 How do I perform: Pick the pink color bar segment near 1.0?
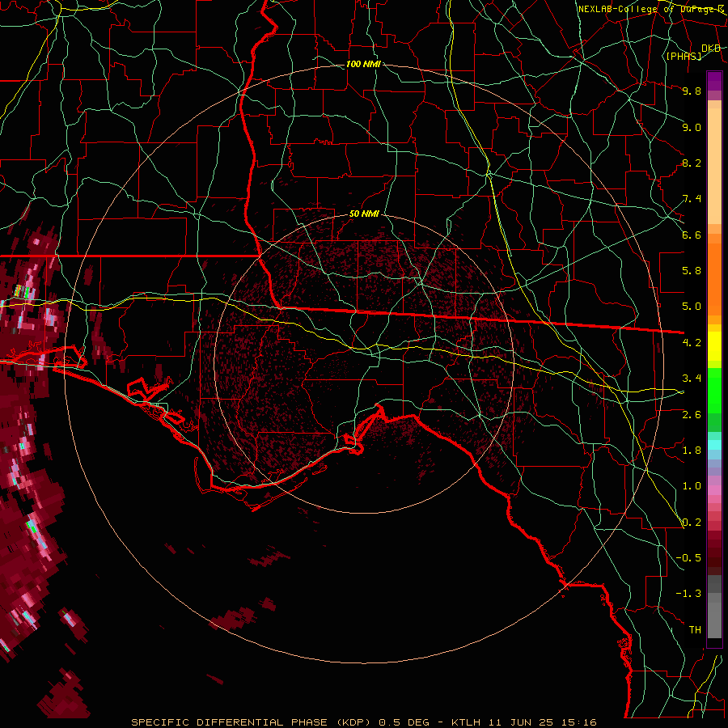[714, 489]
